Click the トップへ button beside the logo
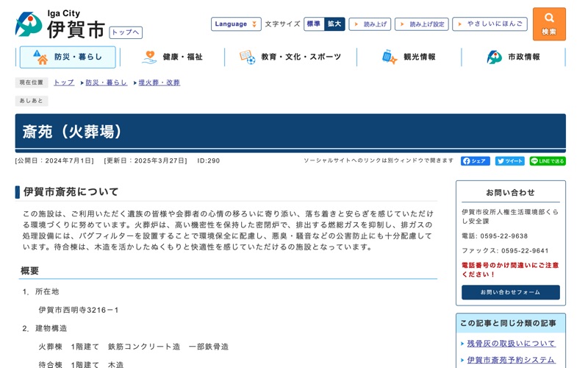 [126, 32]
